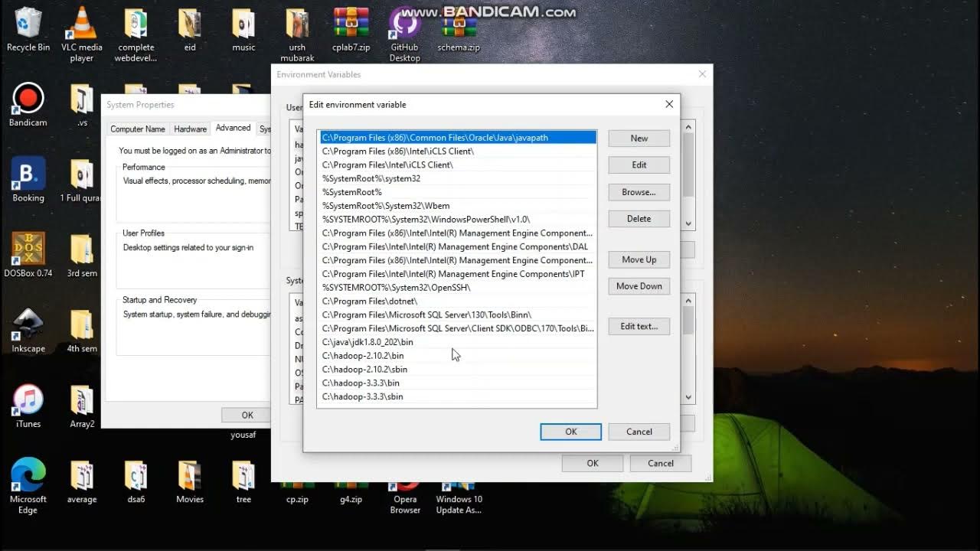Select C:\Program Files\dotnet\ entry
The height and width of the screenshot is (551, 980).
click(457, 302)
